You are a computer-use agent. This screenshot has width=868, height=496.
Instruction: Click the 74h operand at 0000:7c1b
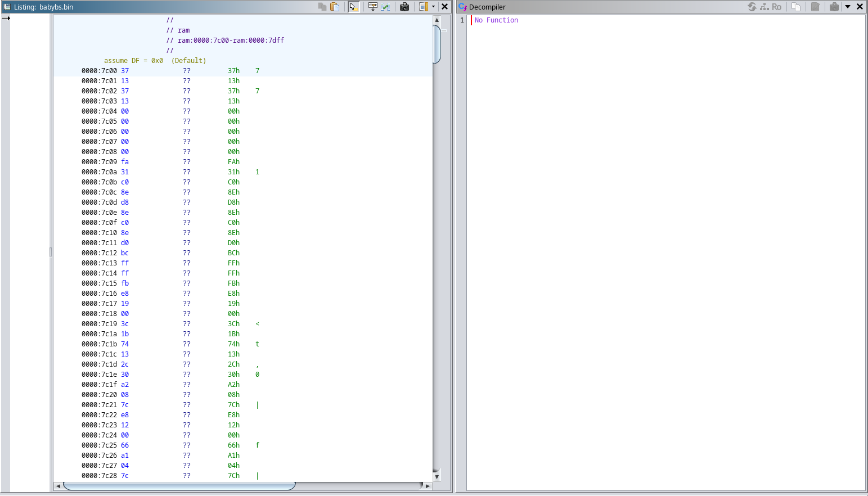point(233,344)
